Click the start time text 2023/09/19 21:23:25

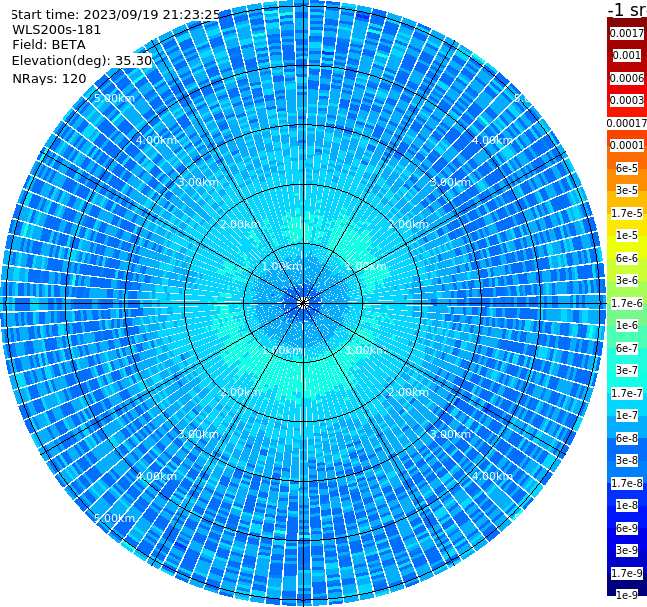[x=151, y=14]
